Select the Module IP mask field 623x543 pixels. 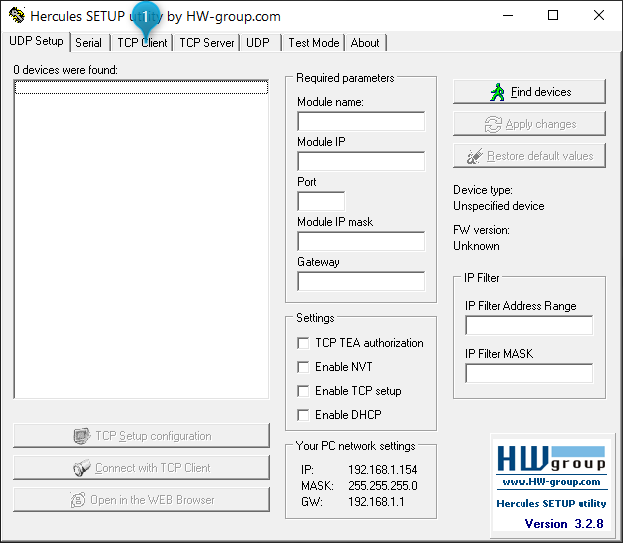point(361,241)
